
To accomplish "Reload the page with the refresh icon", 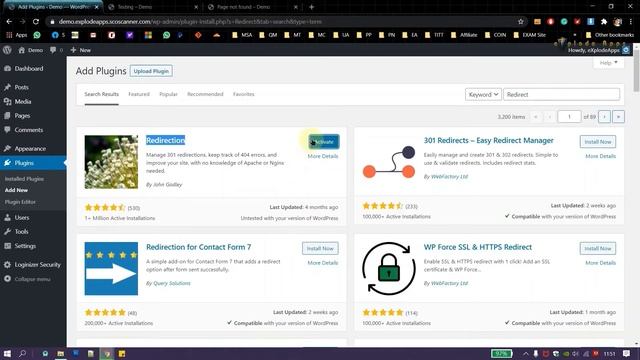I will click(36, 22).
